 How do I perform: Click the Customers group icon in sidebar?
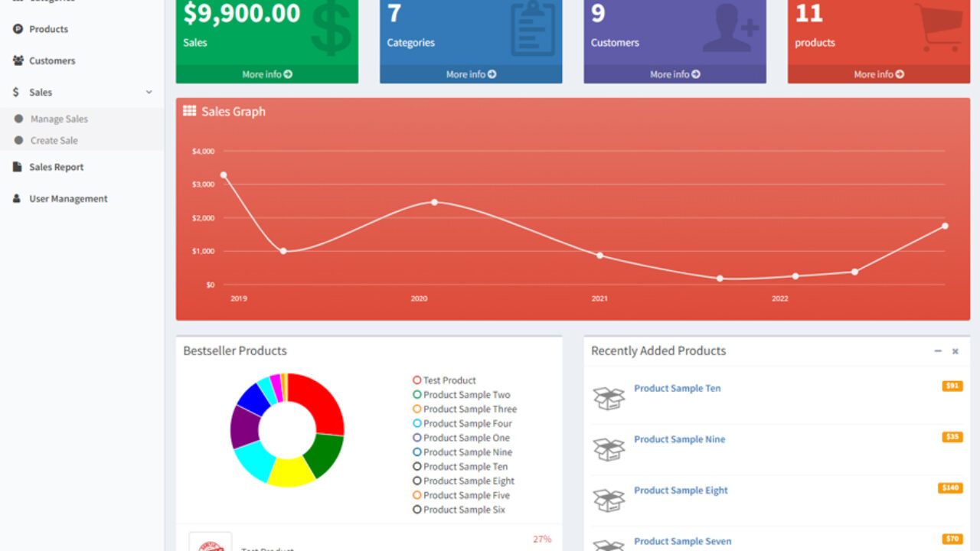click(x=18, y=60)
